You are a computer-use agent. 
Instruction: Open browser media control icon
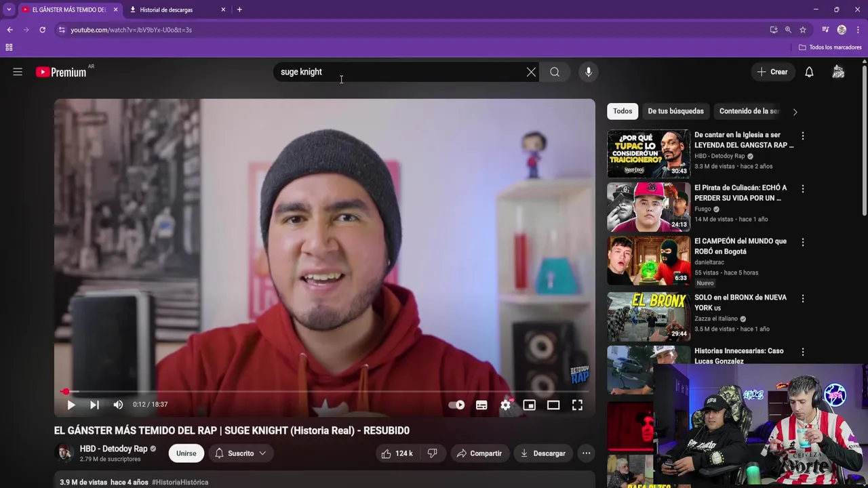point(825,30)
